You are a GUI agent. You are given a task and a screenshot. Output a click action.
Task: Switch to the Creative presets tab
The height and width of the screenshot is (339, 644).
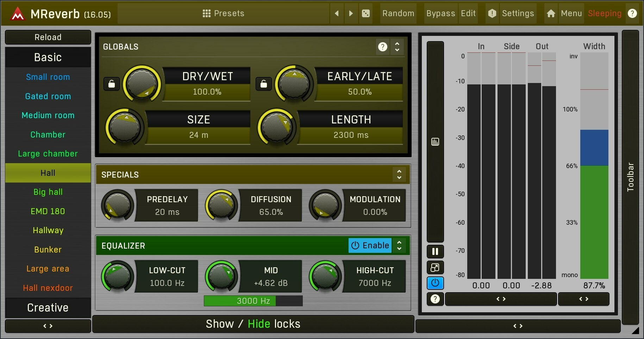tap(48, 308)
